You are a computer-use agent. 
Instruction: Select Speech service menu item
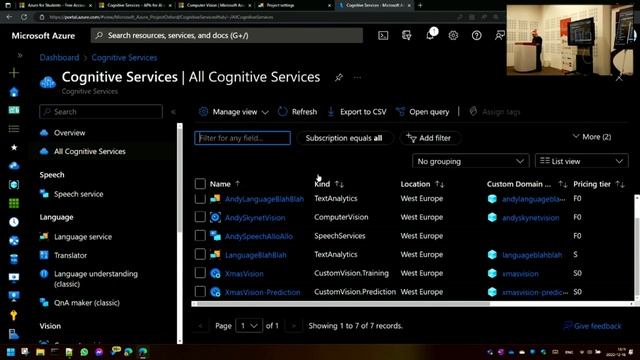click(78, 194)
